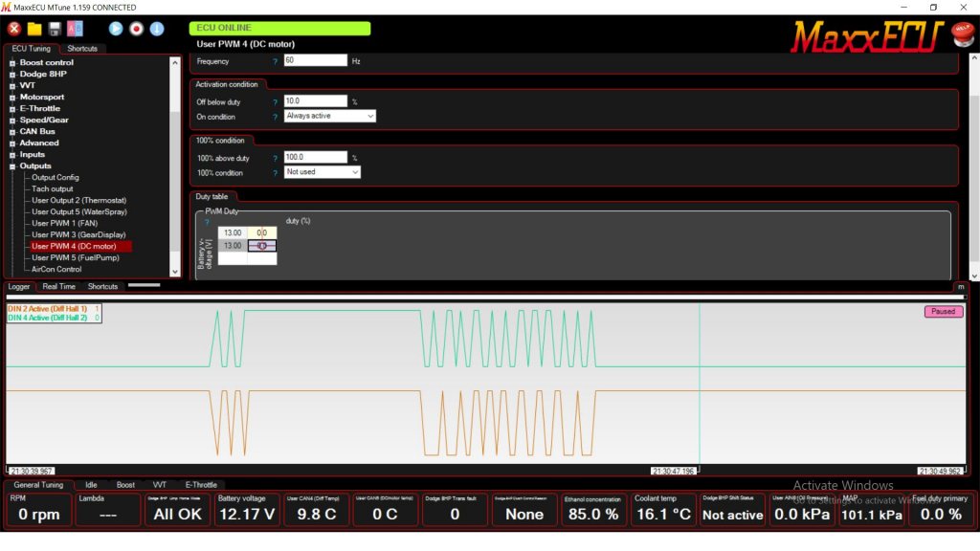
Task: Click the red X disconnect icon
Action: tap(14, 29)
